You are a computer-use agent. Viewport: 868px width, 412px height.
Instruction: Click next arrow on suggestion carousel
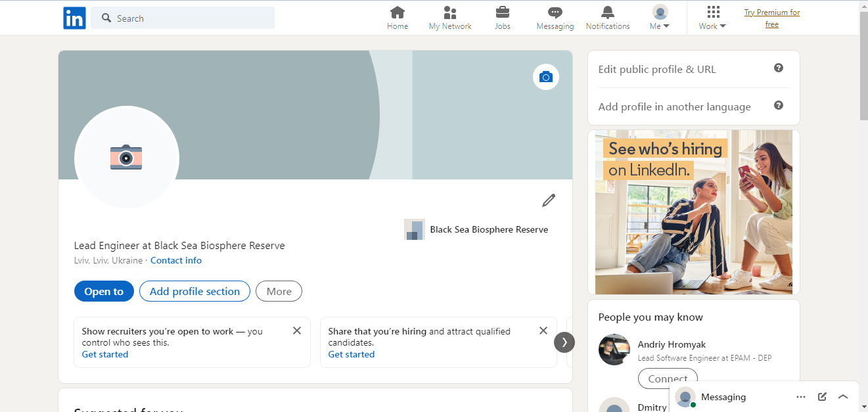tap(564, 342)
